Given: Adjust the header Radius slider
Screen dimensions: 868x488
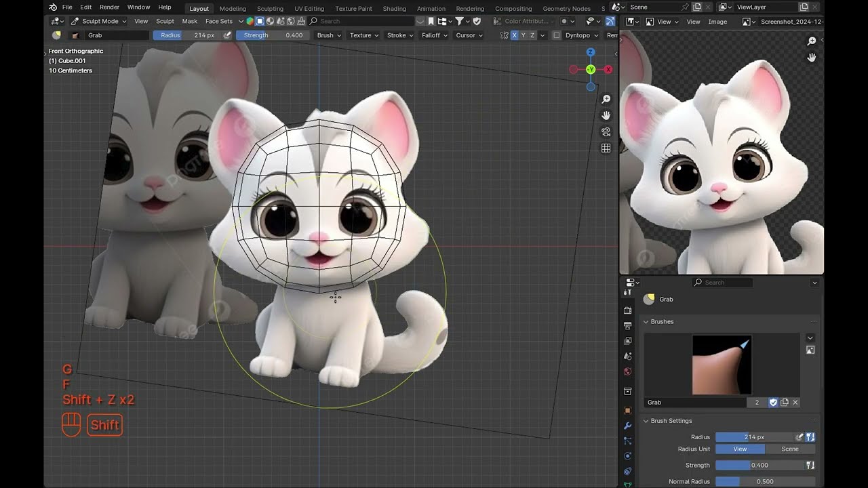Looking at the screenshot, I should (x=188, y=35).
